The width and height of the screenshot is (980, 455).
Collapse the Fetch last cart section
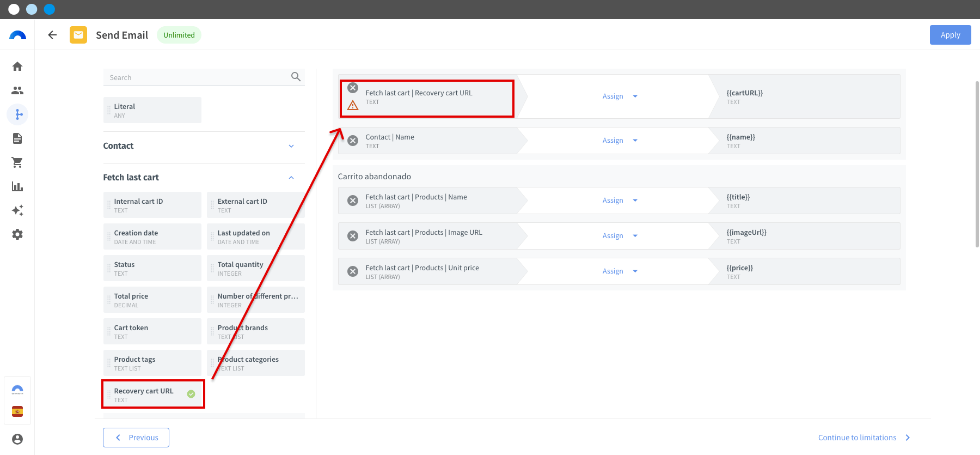(291, 178)
